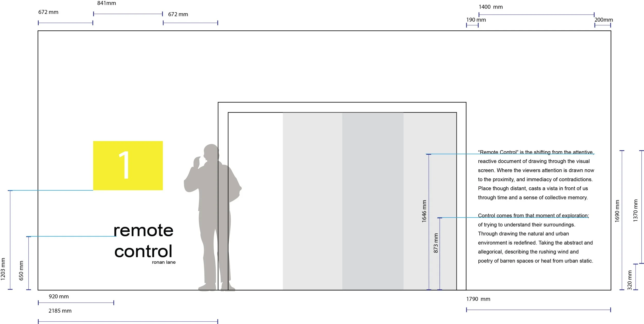This screenshot has height=324, width=644.
Task: Select the 1790 mm dimension label
Action: (x=478, y=299)
